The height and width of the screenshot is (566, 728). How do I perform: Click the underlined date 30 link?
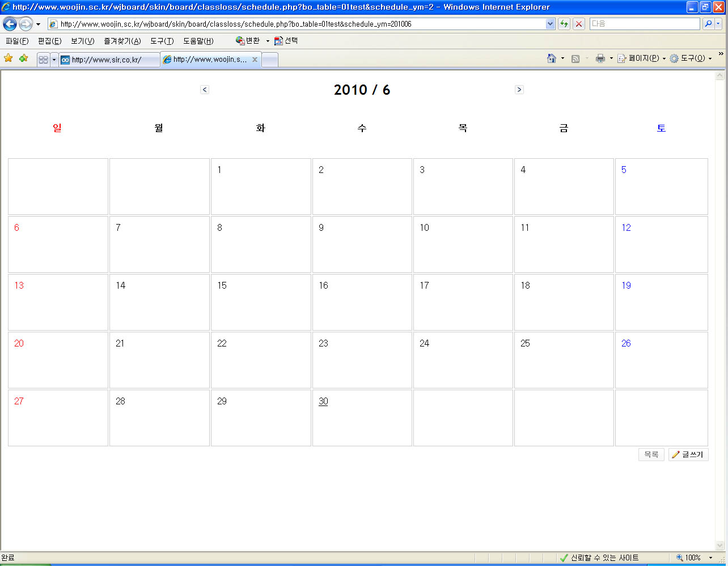point(323,401)
